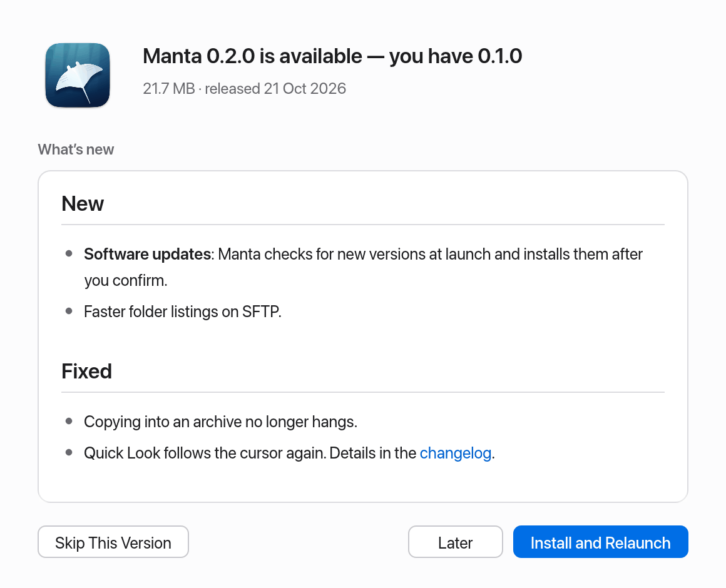Click the 'What's new' label

(x=76, y=150)
